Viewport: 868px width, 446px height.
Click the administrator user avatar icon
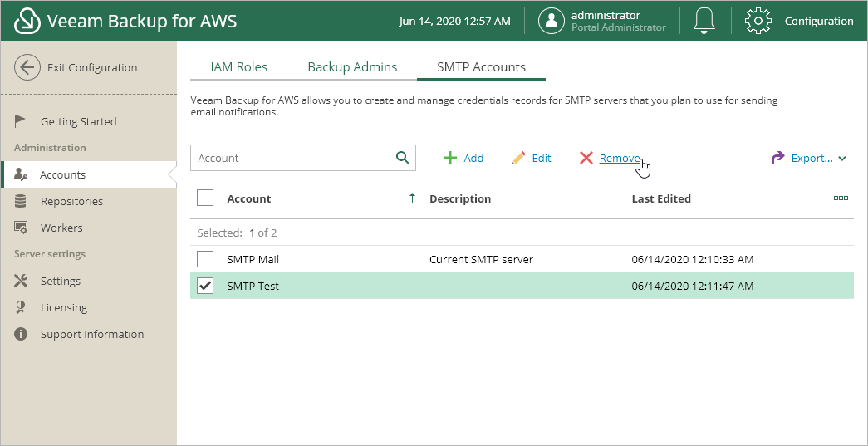coord(552,21)
